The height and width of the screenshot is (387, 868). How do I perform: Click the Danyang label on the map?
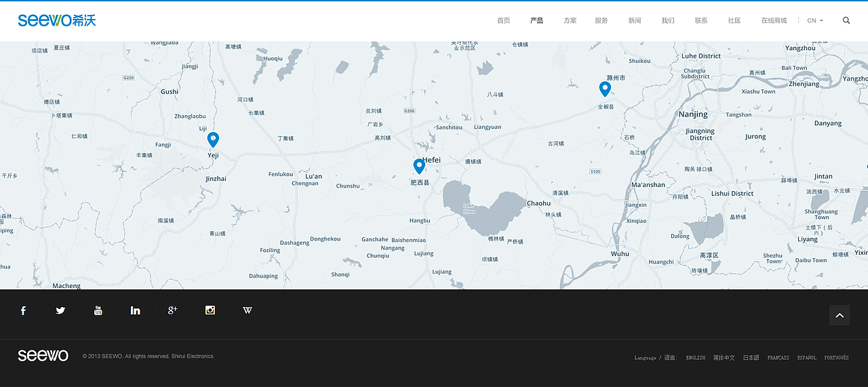coord(828,123)
